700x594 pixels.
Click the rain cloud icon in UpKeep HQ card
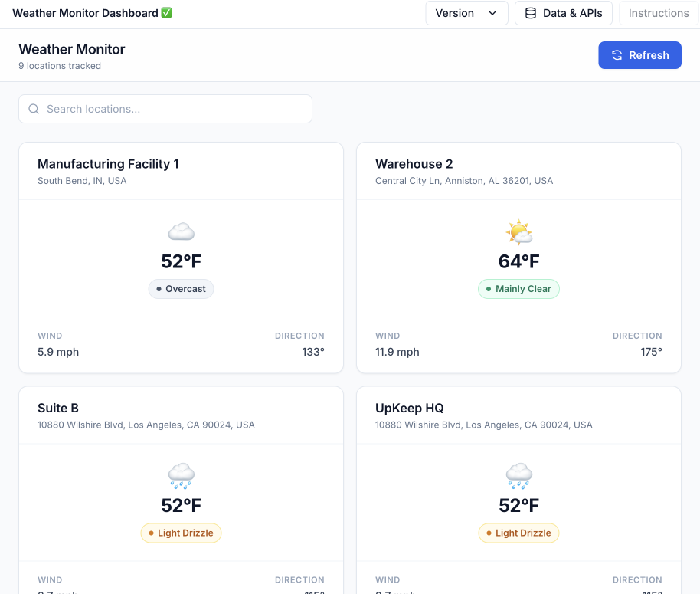coord(519,476)
